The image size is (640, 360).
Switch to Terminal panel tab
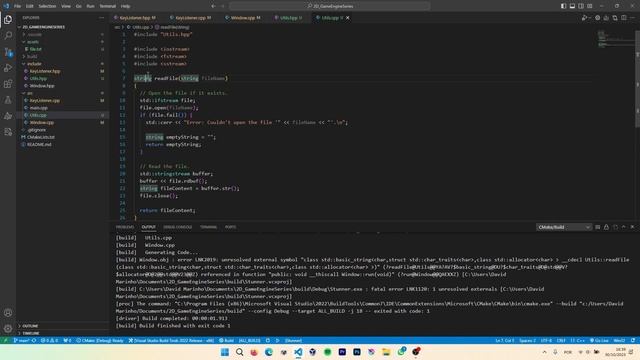pyautogui.click(x=208, y=227)
